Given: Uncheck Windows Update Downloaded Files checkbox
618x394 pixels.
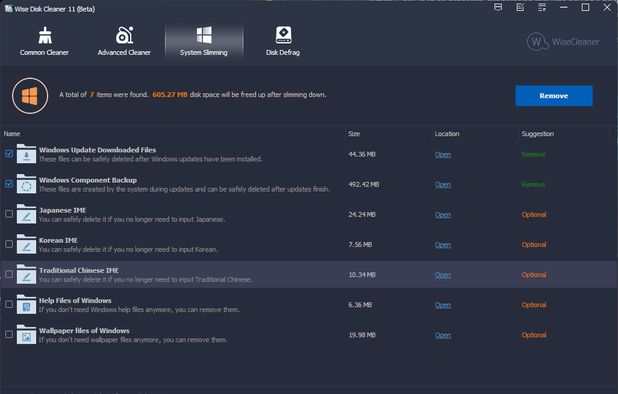Looking at the screenshot, I should pos(9,154).
